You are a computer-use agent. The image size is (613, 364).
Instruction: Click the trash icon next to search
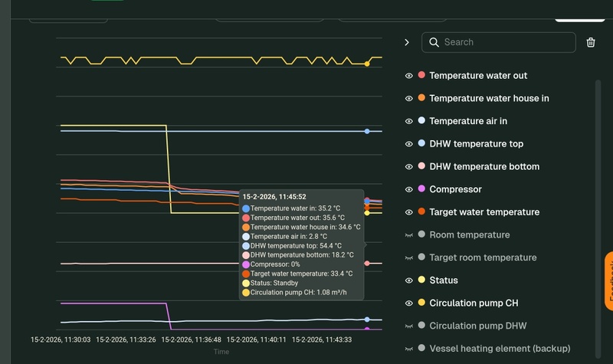(x=590, y=42)
